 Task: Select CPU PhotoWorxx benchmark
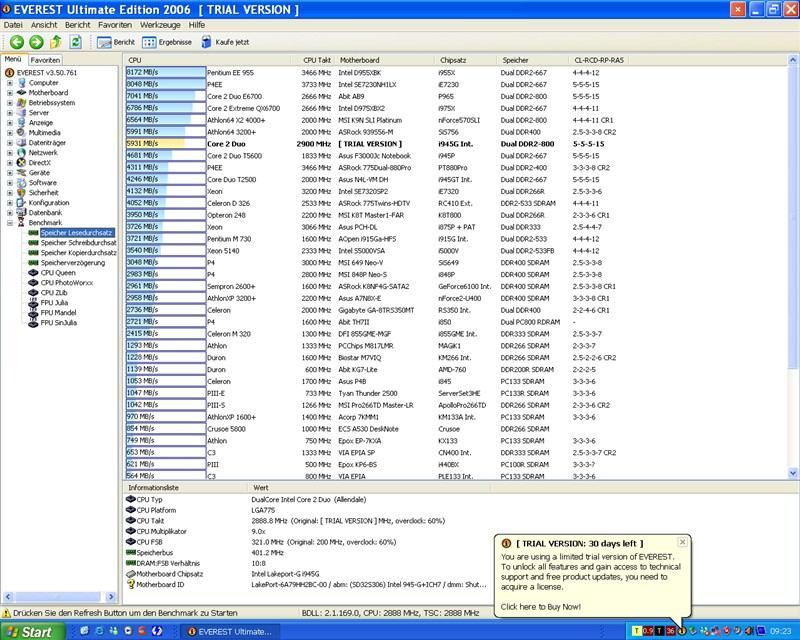point(67,283)
